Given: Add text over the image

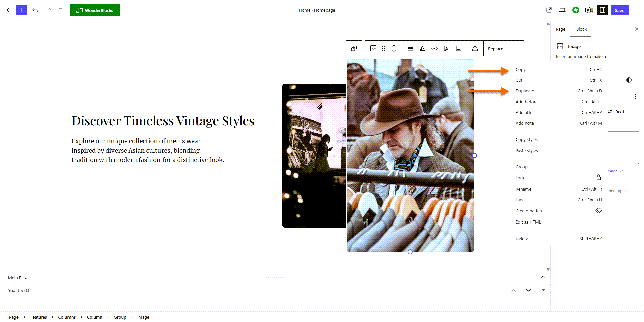Looking at the screenshot, I should pos(447,48).
